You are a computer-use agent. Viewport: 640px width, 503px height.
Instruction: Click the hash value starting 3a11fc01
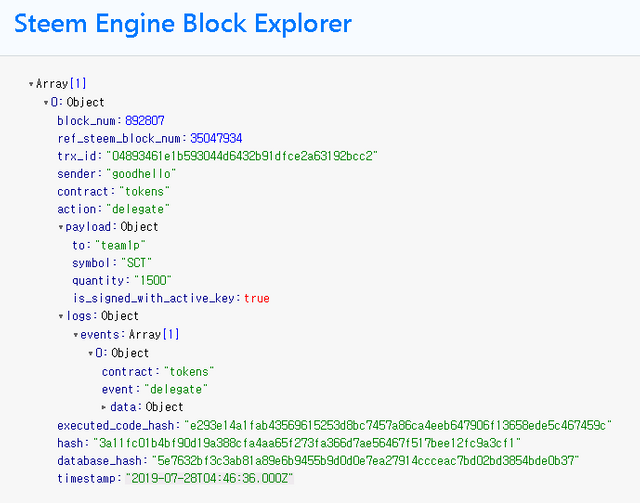(x=307, y=443)
